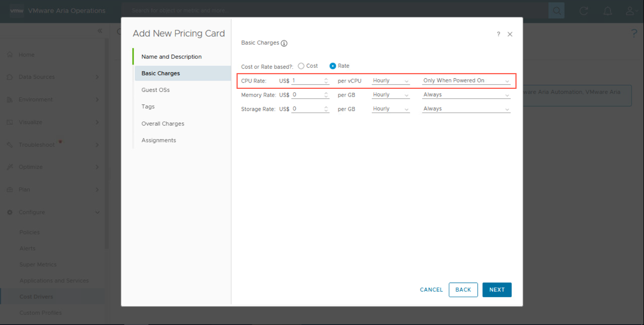Image resolution: width=644 pixels, height=325 pixels.
Task: Click the CPU Rate stepper arrows
Action: pyautogui.click(x=326, y=81)
